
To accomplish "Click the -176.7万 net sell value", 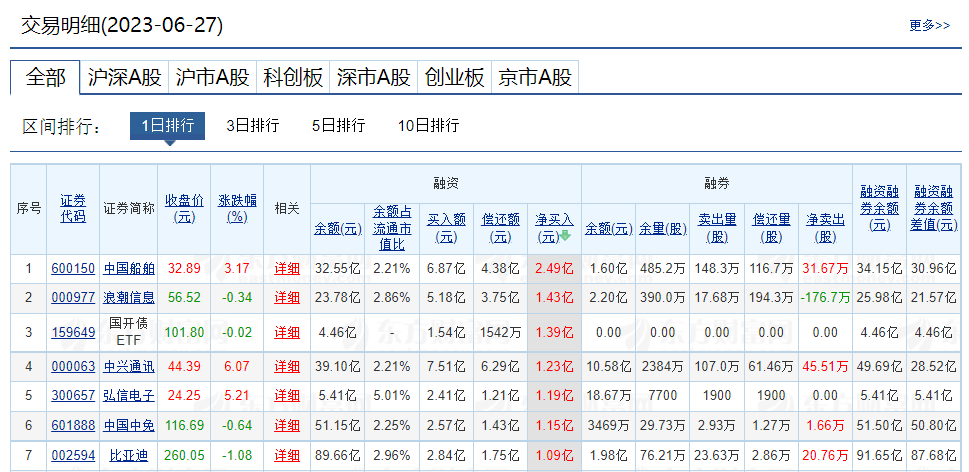I will click(825, 298).
